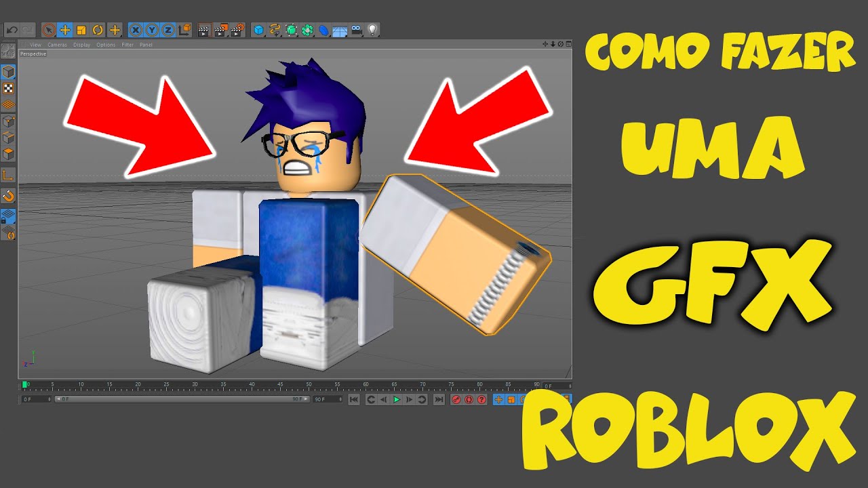Toggle the X axis lock
The image size is (868, 488).
pyautogui.click(x=136, y=30)
